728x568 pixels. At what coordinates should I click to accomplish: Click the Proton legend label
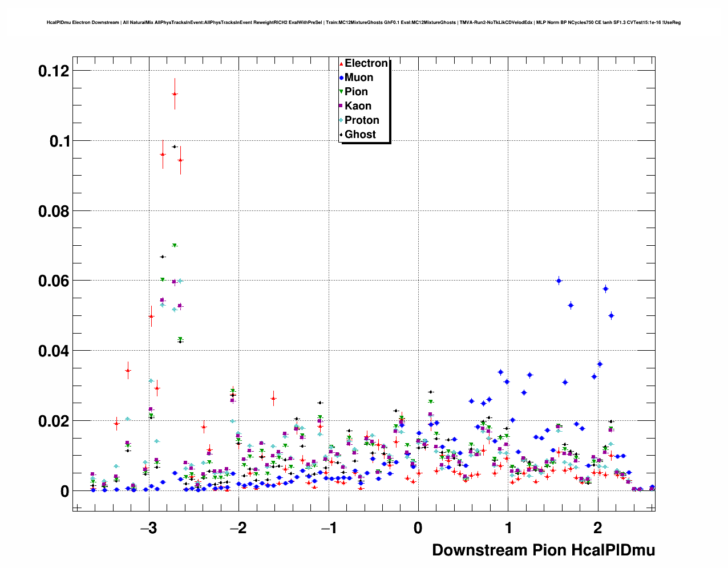pyautogui.click(x=362, y=120)
